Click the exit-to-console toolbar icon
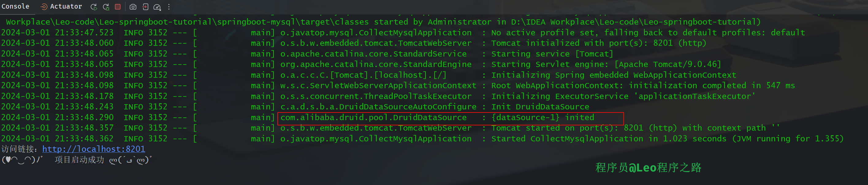 point(145,6)
